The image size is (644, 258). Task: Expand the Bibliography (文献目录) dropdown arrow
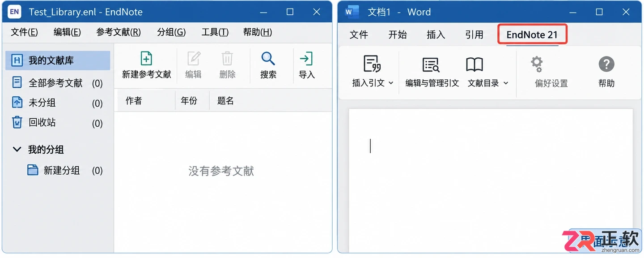506,83
